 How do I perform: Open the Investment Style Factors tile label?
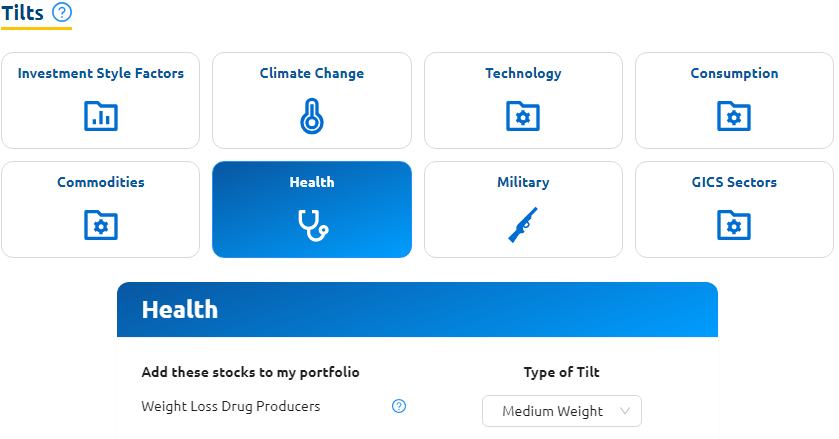pos(101,73)
